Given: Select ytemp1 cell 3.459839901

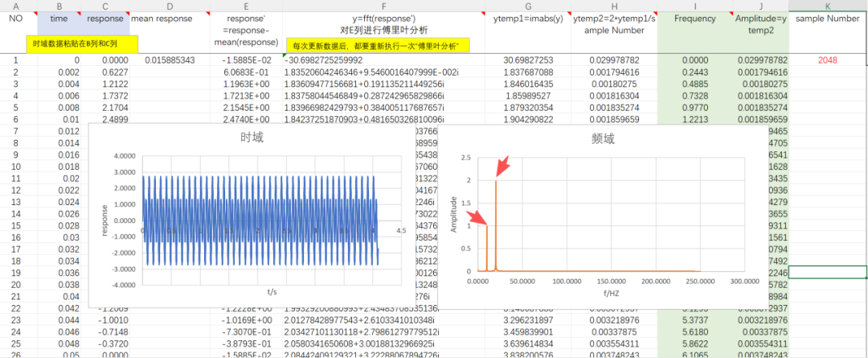Looking at the screenshot, I should [528, 331].
